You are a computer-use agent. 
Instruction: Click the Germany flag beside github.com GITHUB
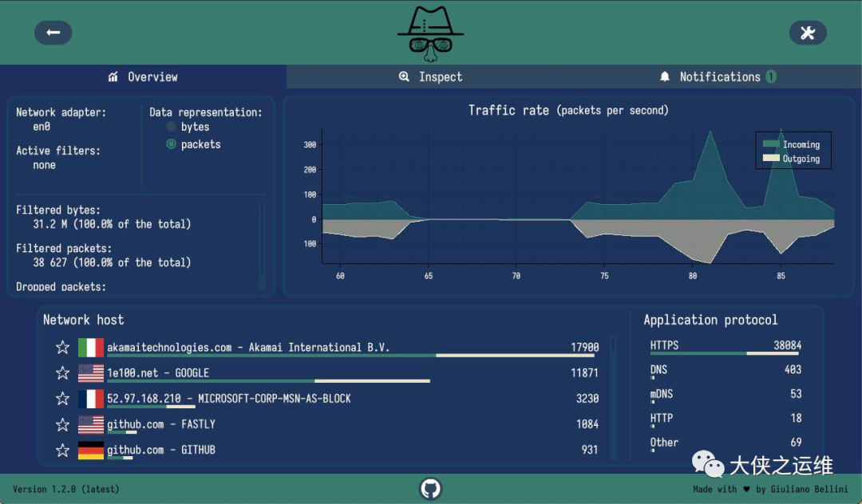[91, 451]
